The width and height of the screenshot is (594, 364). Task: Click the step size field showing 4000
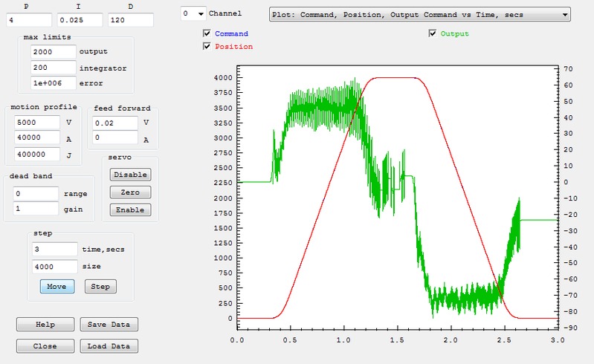55,266
